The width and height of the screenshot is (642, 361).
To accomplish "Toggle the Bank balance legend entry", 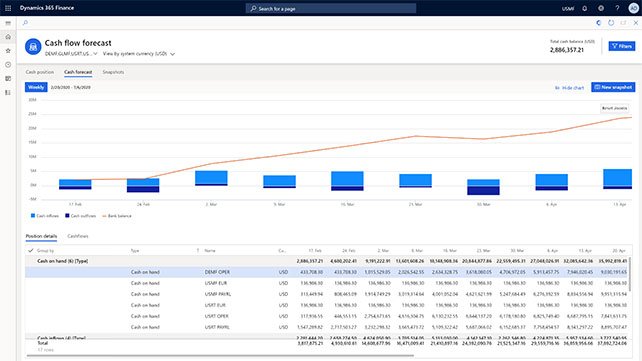I will click(x=117, y=216).
